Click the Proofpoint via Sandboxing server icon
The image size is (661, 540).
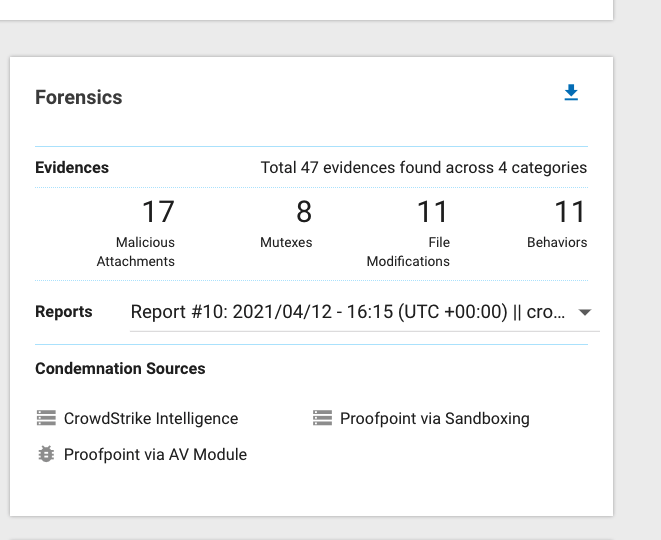tap(322, 418)
